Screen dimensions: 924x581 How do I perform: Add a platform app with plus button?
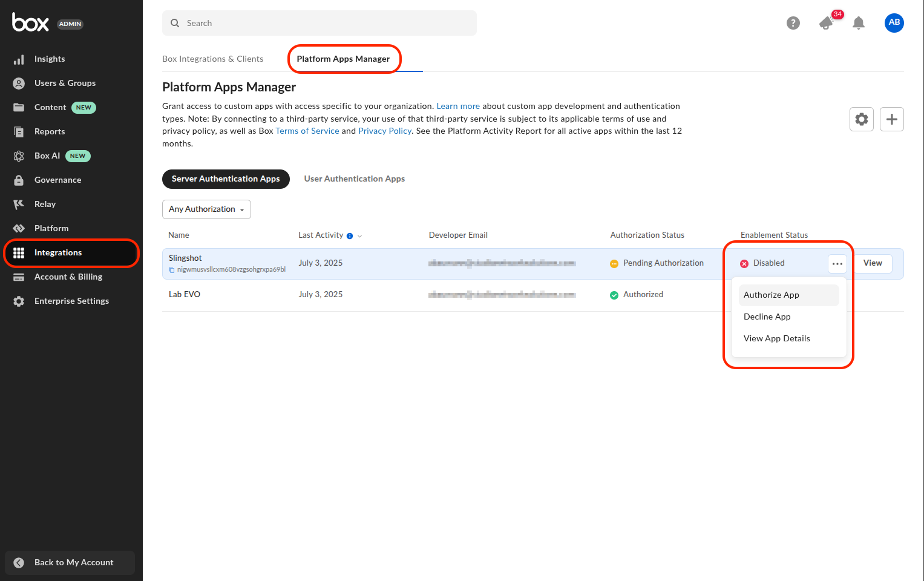pyautogui.click(x=892, y=119)
